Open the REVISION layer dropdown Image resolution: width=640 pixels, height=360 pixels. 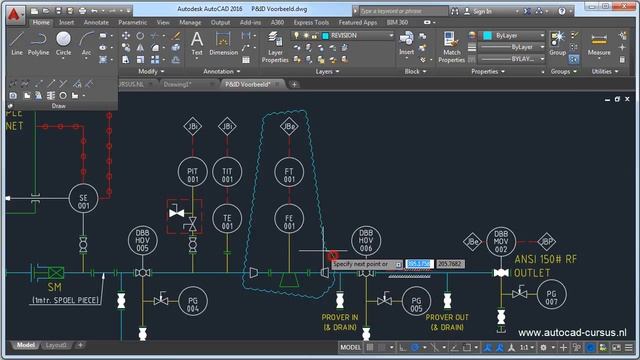[391, 36]
